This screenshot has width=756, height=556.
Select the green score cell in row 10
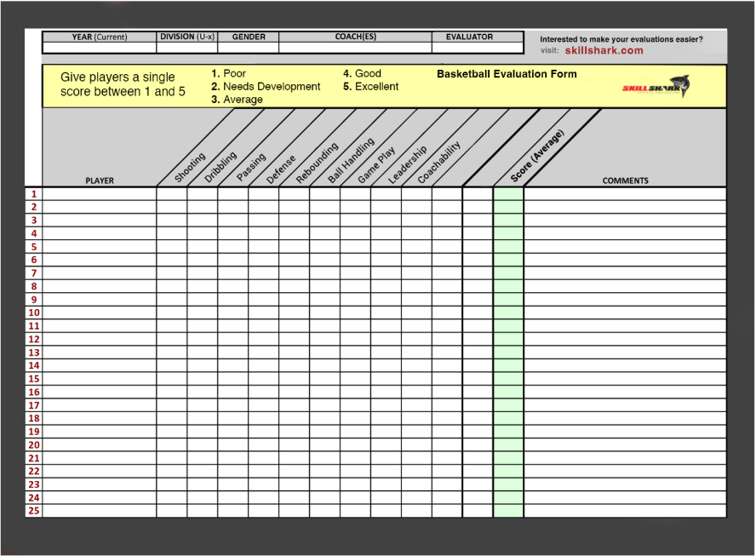508,313
